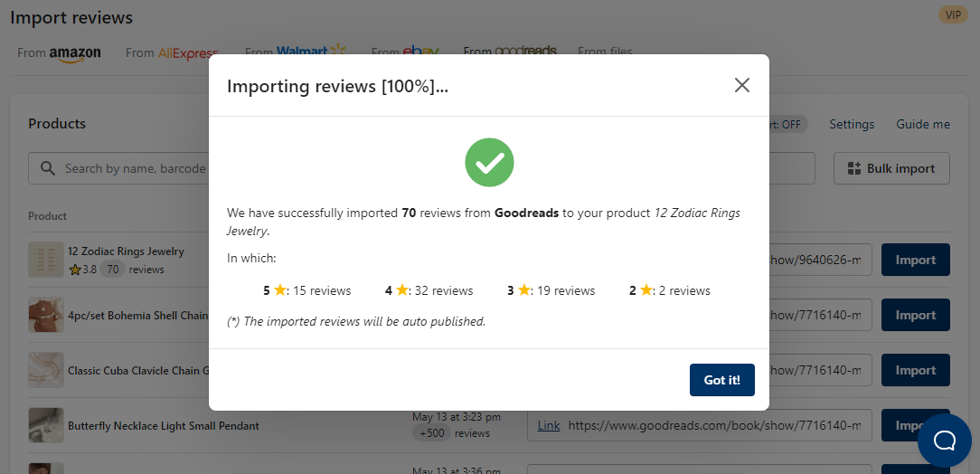Import reviews for 12 Zodiac Rings Jewelry

(x=915, y=260)
